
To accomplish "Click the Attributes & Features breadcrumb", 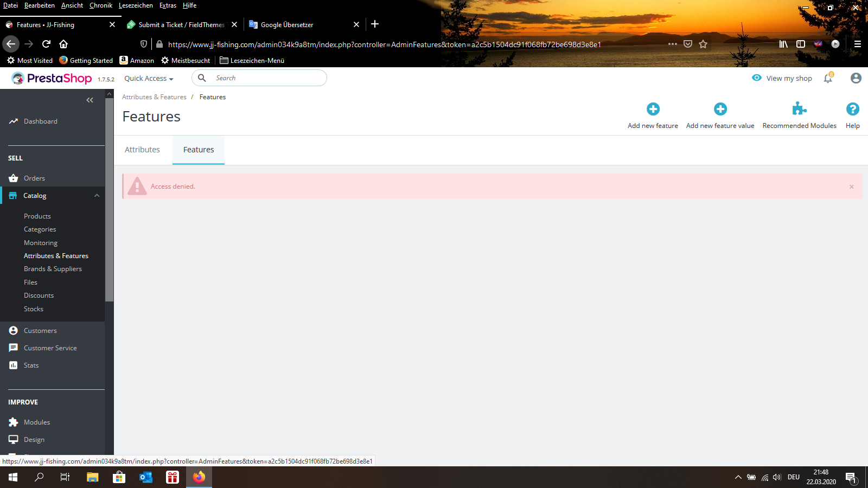I will pyautogui.click(x=154, y=97).
